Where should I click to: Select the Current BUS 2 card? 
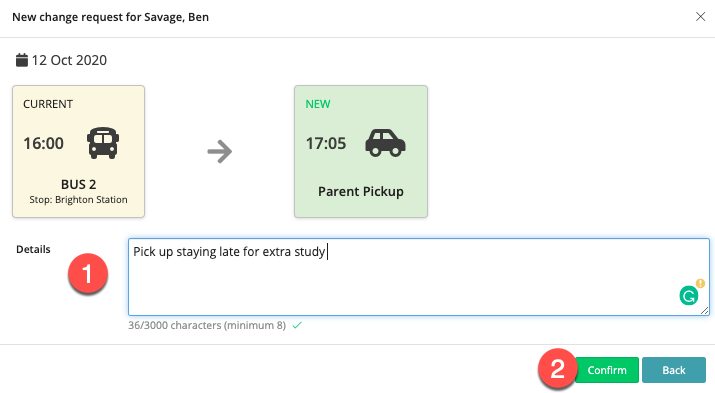(x=78, y=151)
